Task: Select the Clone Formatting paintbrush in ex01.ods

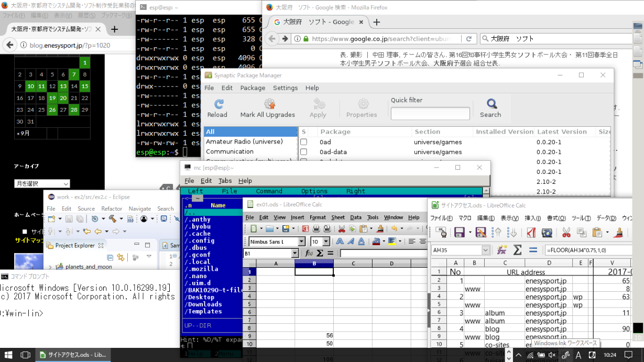Action: (x=379, y=229)
